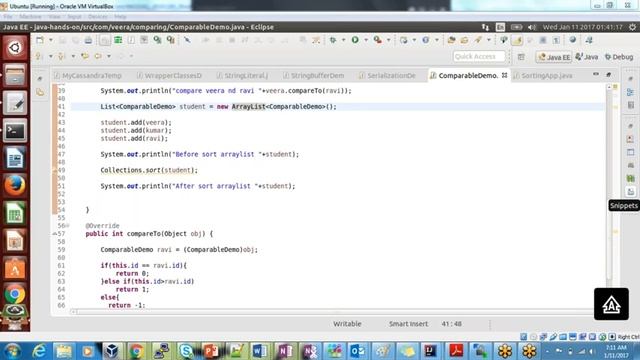Click the green Run button
This screenshot has width=640, height=360.
pos(355,40)
